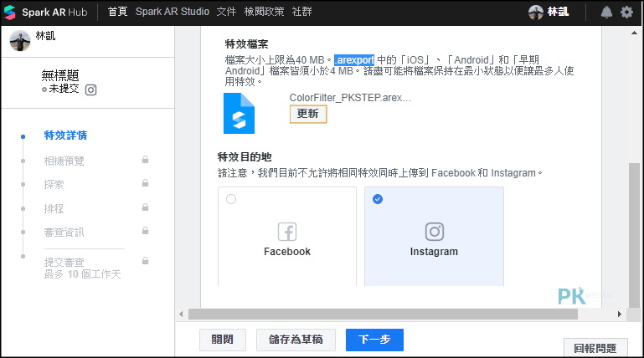Click the lock icon next to 排程
644x358 pixels.
pos(146,207)
